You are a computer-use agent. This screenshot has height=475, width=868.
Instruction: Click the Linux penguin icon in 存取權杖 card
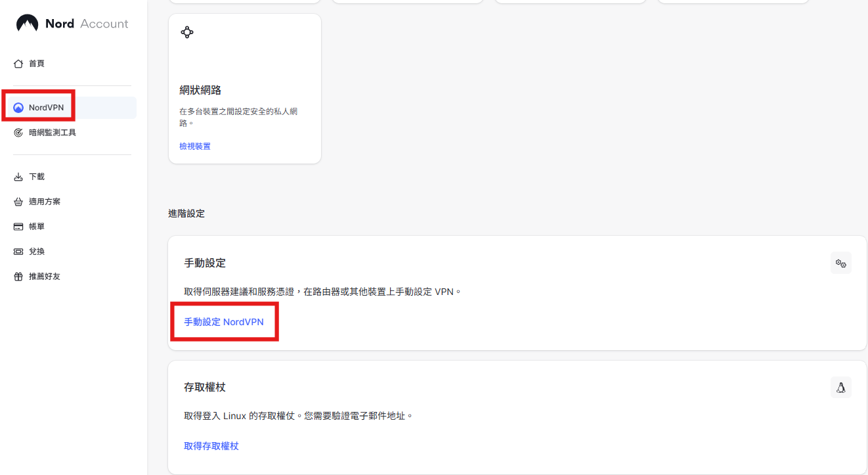pos(840,388)
